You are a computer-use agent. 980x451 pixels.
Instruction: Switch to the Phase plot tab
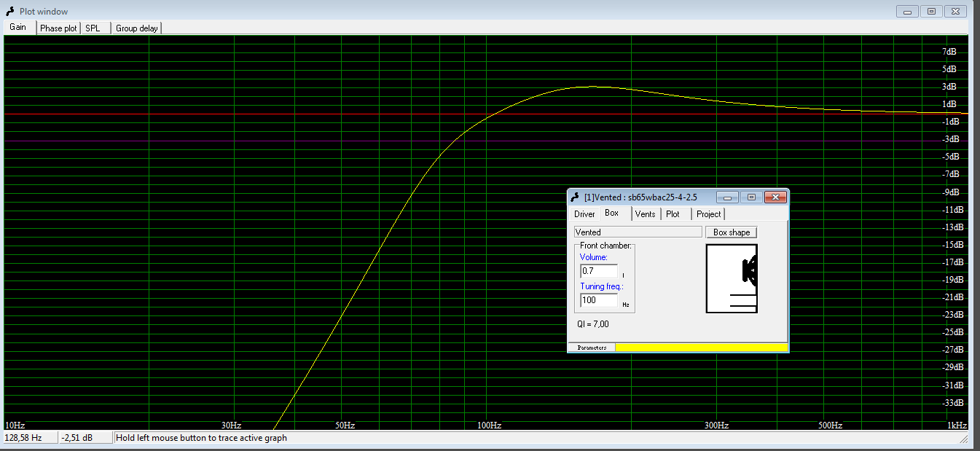pyautogui.click(x=58, y=28)
